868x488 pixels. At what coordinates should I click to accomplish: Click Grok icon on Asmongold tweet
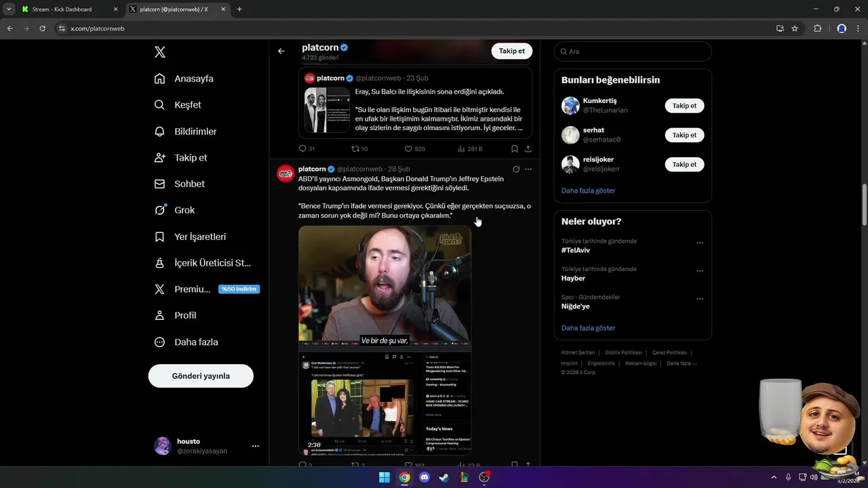click(516, 169)
